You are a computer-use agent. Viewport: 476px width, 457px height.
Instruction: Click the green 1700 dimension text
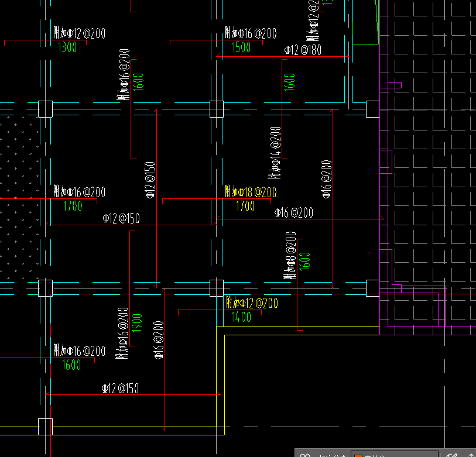(73, 207)
